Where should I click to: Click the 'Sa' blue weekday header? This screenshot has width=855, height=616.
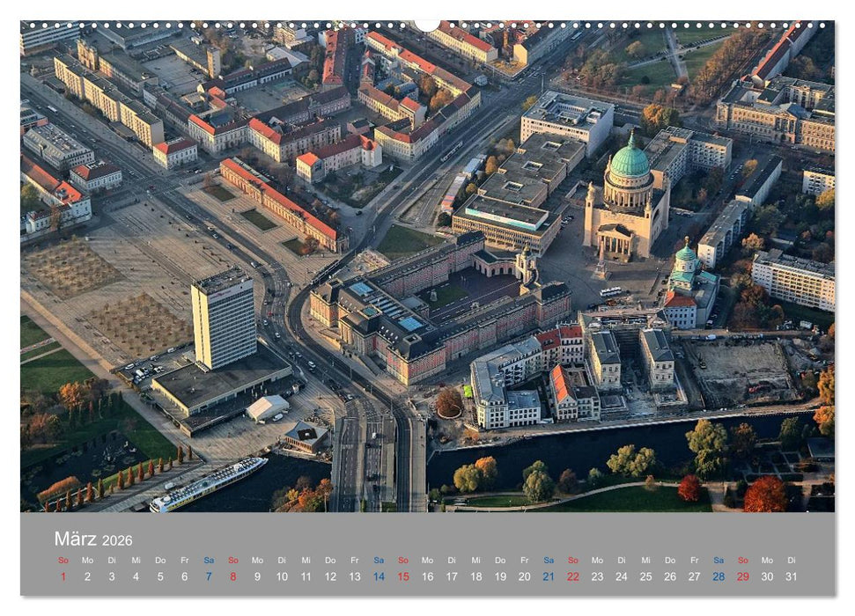pyautogui.click(x=210, y=560)
